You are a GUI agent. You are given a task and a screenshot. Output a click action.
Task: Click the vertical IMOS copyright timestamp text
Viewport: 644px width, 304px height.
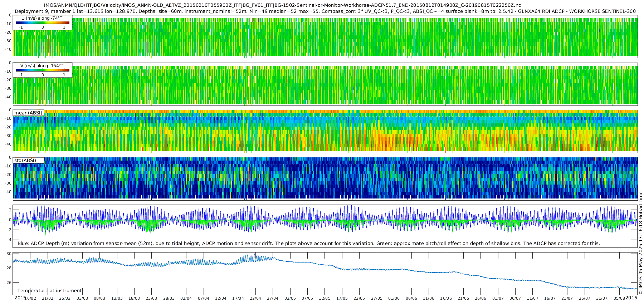[x=641, y=243]
